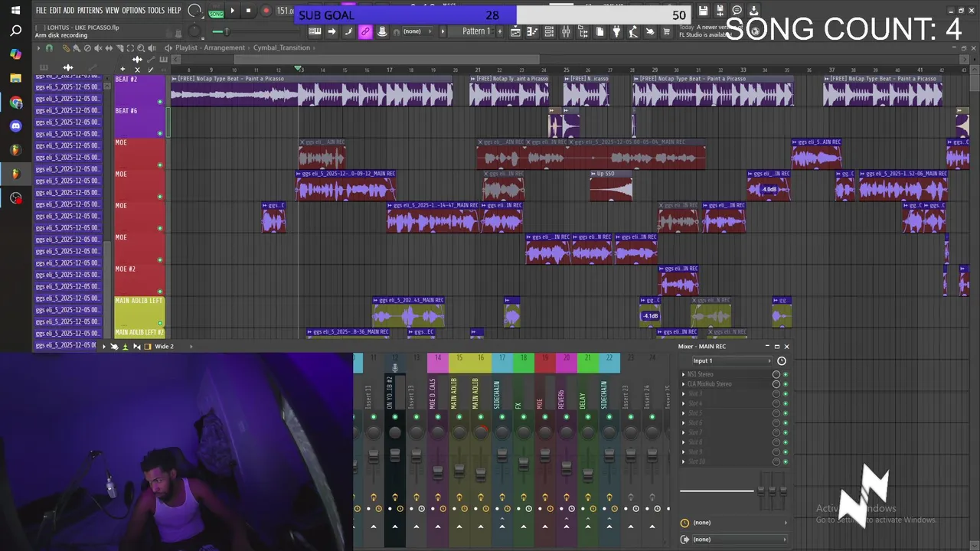Image resolution: width=980 pixels, height=551 pixels.
Task: Toggle CLA MixHub Stereo effect slot on/off
Action: pyautogui.click(x=785, y=384)
